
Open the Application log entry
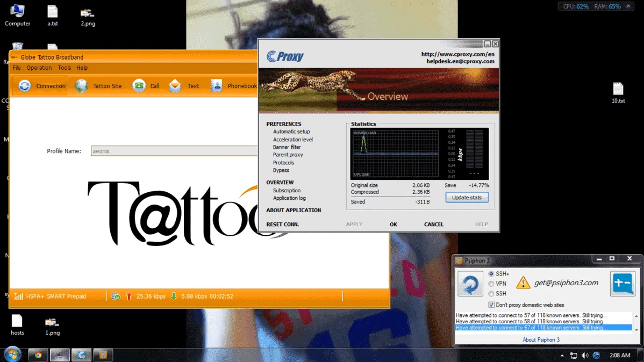[x=289, y=198]
